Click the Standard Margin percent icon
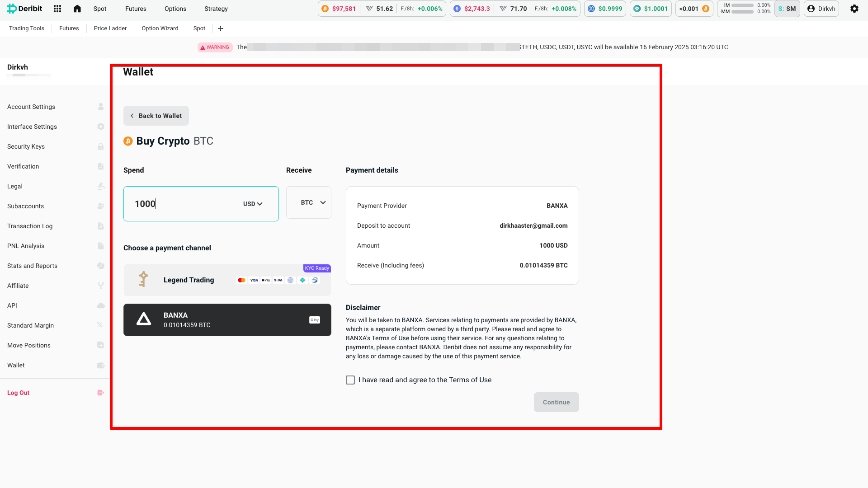The image size is (868, 488). (x=100, y=325)
